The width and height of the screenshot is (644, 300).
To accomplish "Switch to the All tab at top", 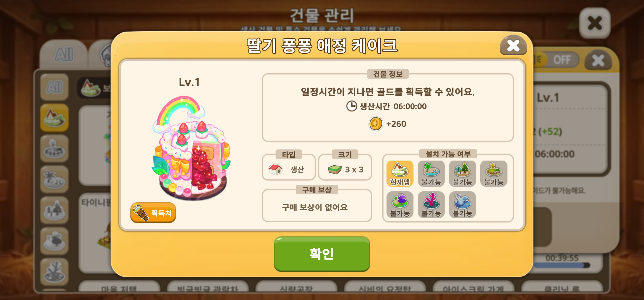I will point(64,54).
